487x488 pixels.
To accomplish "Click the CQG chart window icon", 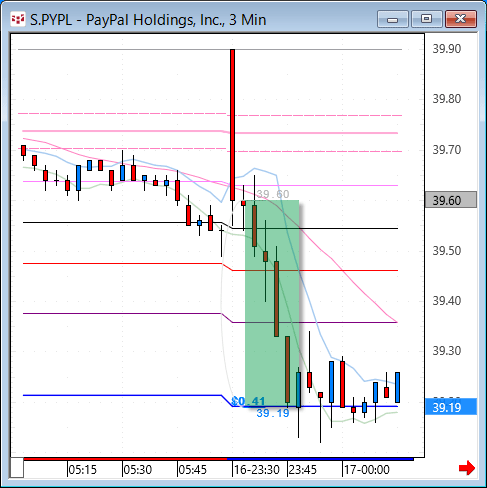I will pyautogui.click(x=18, y=19).
